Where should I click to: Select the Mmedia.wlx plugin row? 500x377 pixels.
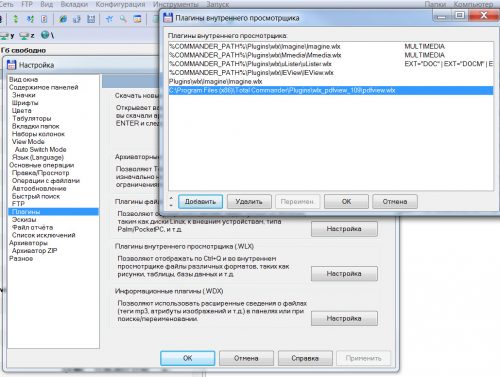pyautogui.click(x=331, y=55)
